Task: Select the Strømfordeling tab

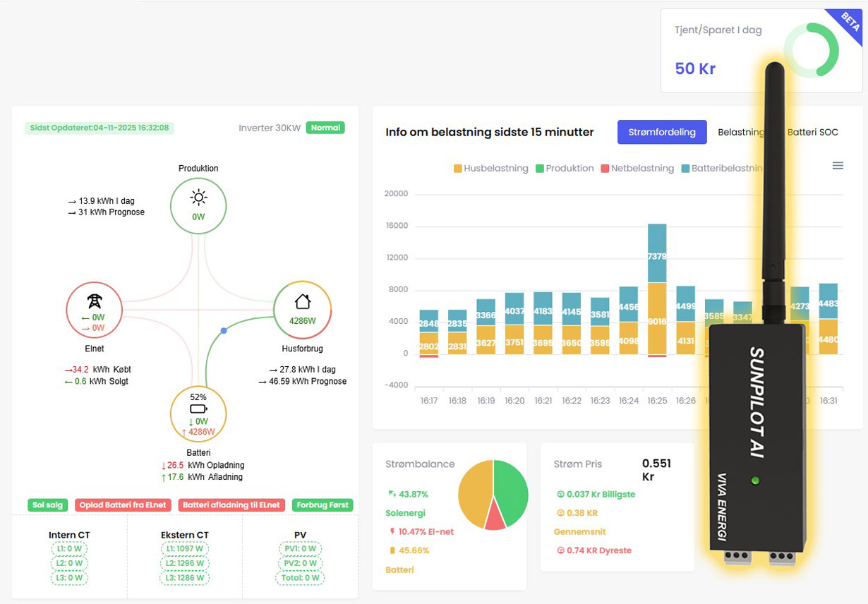Action: click(662, 132)
